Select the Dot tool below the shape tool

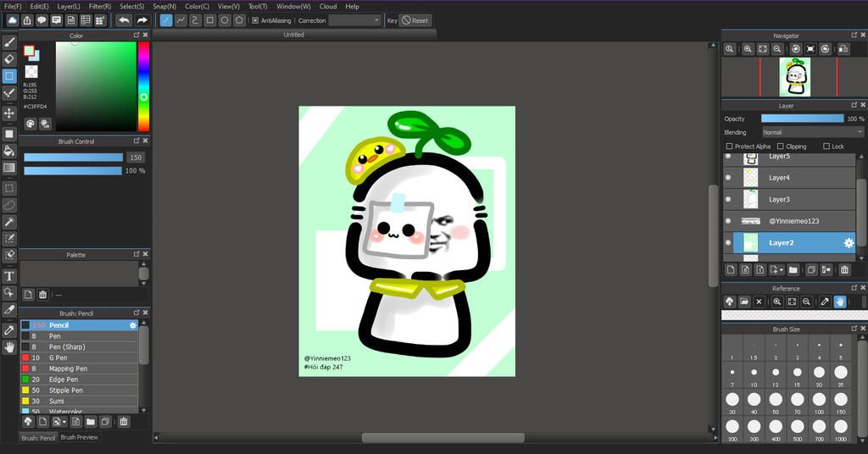tap(9, 92)
